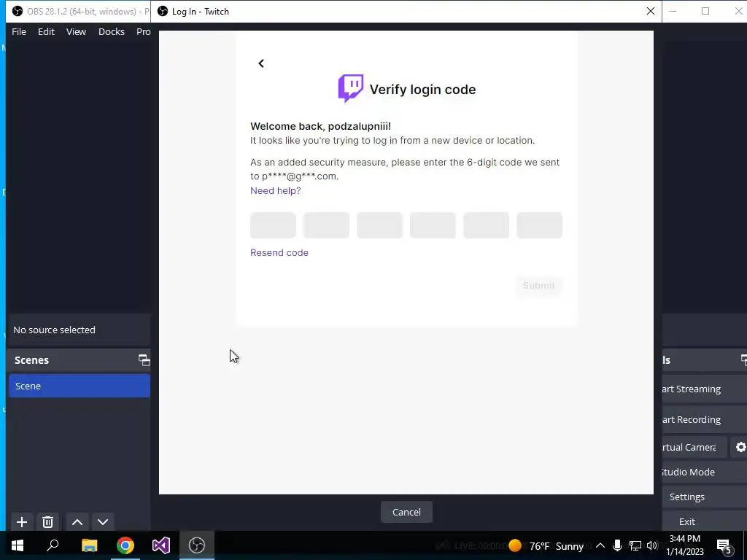Launch Google Chrome from taskbar

pyautogui.click(x=125, y=545)
